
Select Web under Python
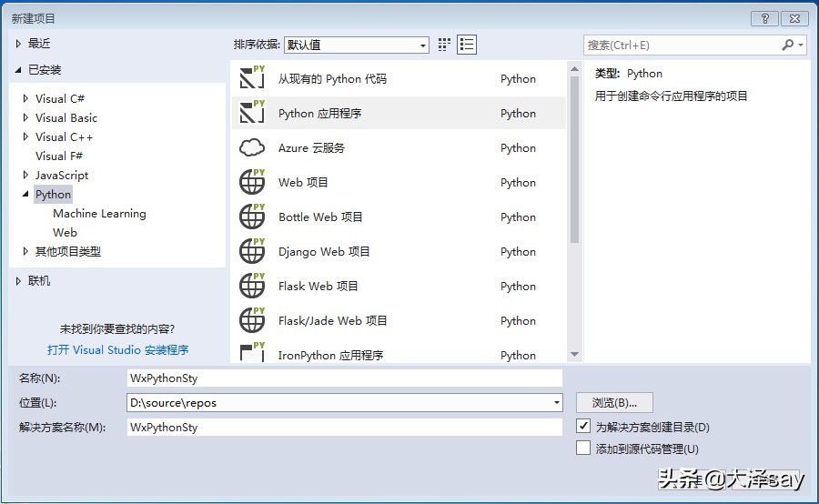pos(65,232)
